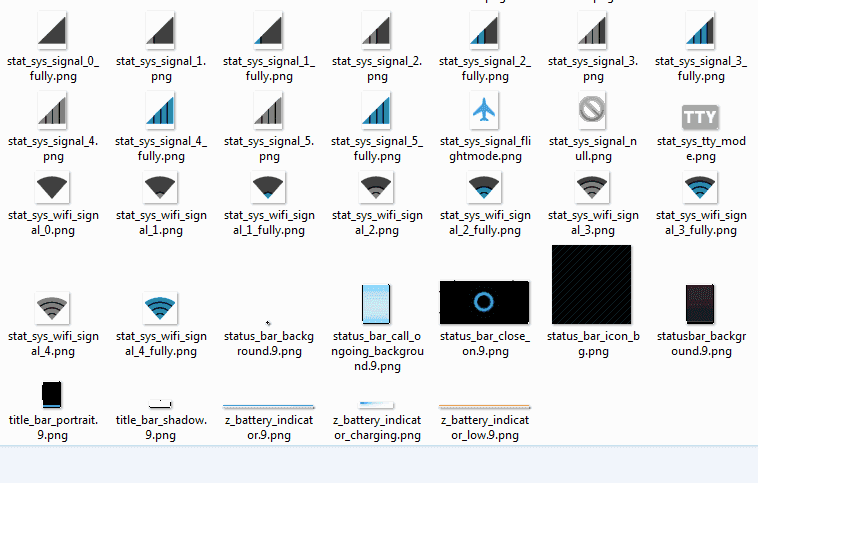Click the label "status_bar_close_on.9.png"
Viewport: 864px width, 540px height.
click(x=485, y=344)
